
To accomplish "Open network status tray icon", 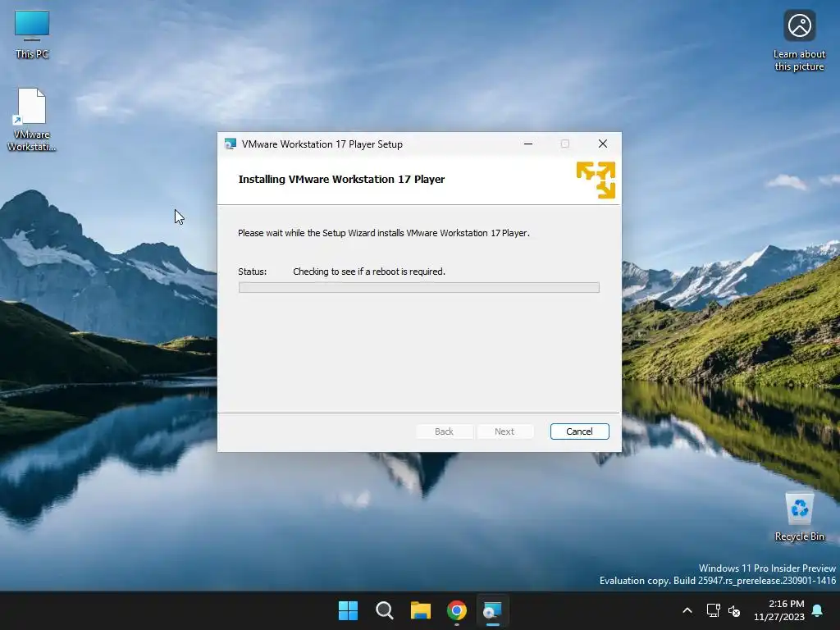I will pyautogui.click(x=713, y=610).
